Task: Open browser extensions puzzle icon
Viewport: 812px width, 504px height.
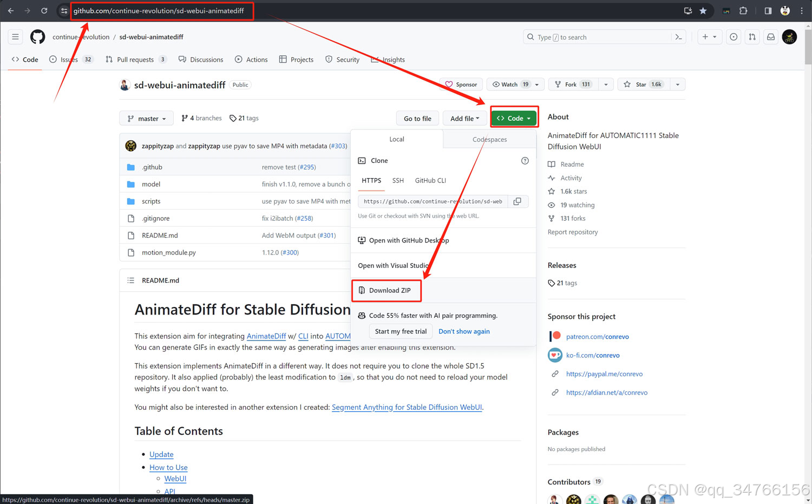Action: coord(743,11)
